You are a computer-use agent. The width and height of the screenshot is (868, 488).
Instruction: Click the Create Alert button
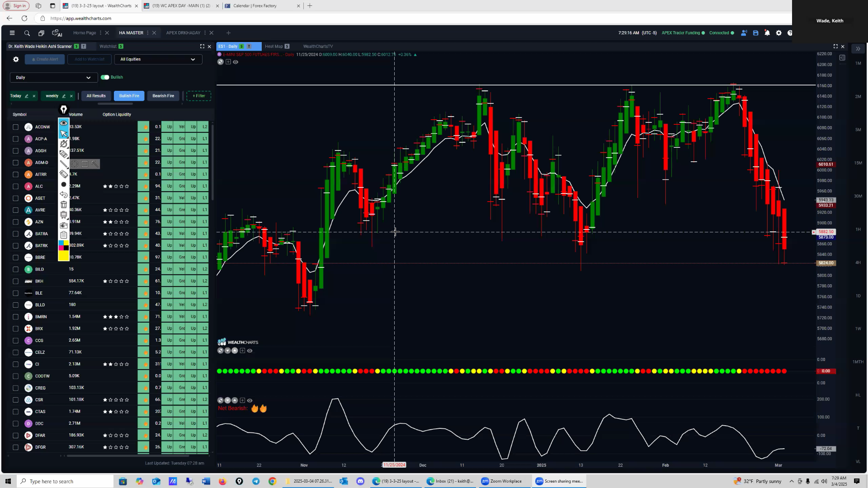[45, 59]
